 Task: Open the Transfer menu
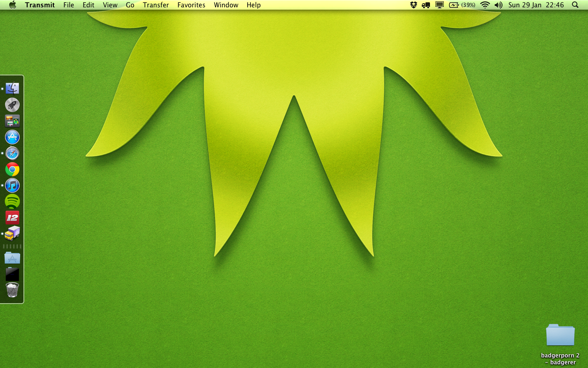[156, 5]
